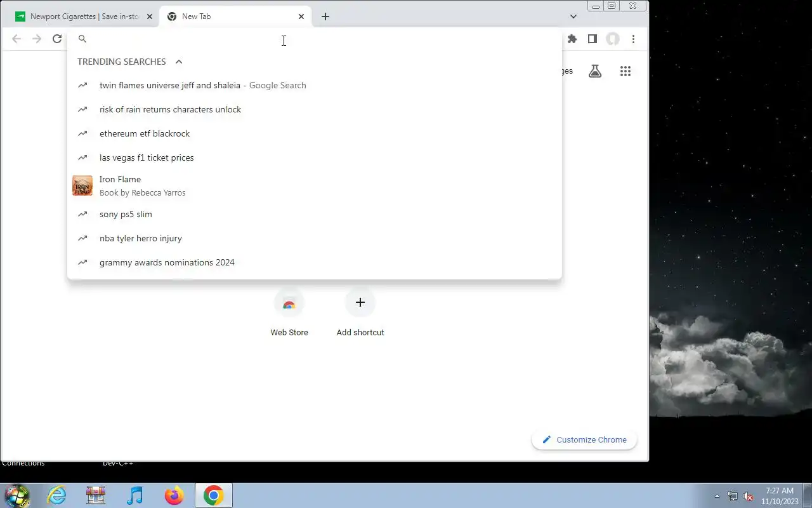
Task: Click the search magnifier icon in omnibox
Action: pyautogui.click(x=82, y=39)
